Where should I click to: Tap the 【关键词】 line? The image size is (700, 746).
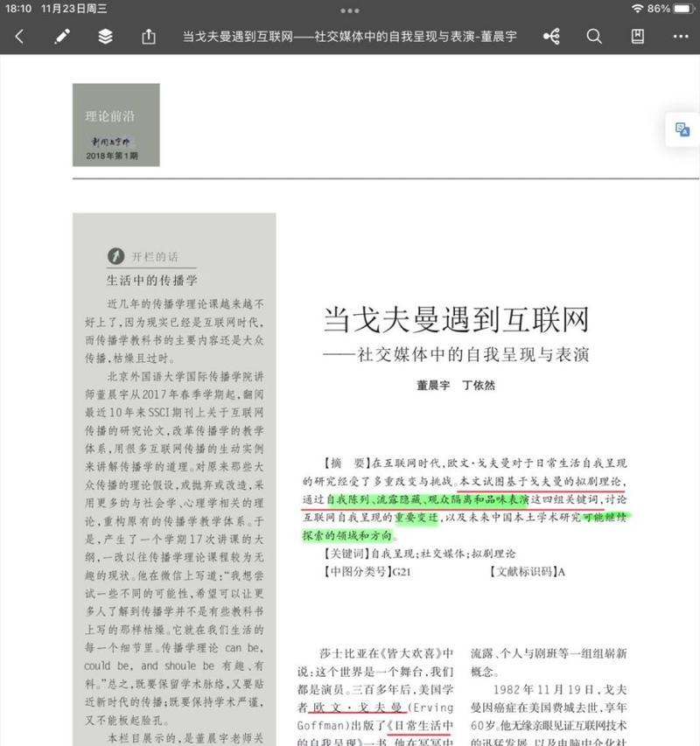419,554
